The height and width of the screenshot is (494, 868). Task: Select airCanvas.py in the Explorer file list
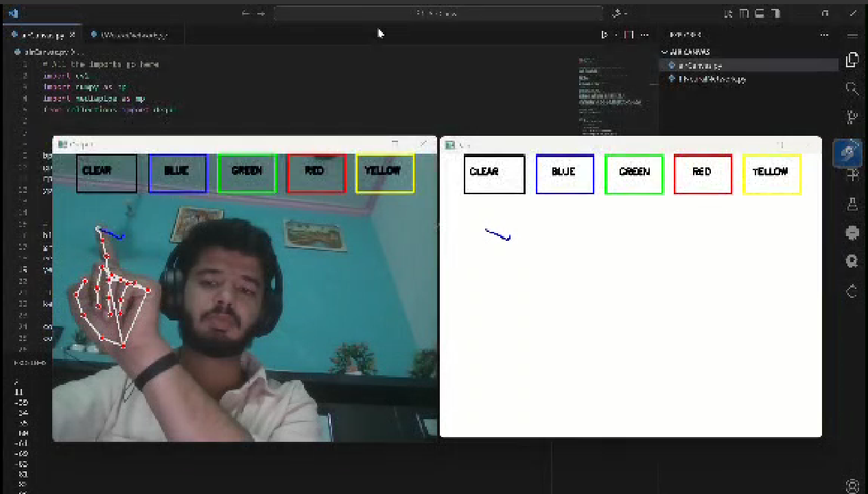[x=700, y=65]
